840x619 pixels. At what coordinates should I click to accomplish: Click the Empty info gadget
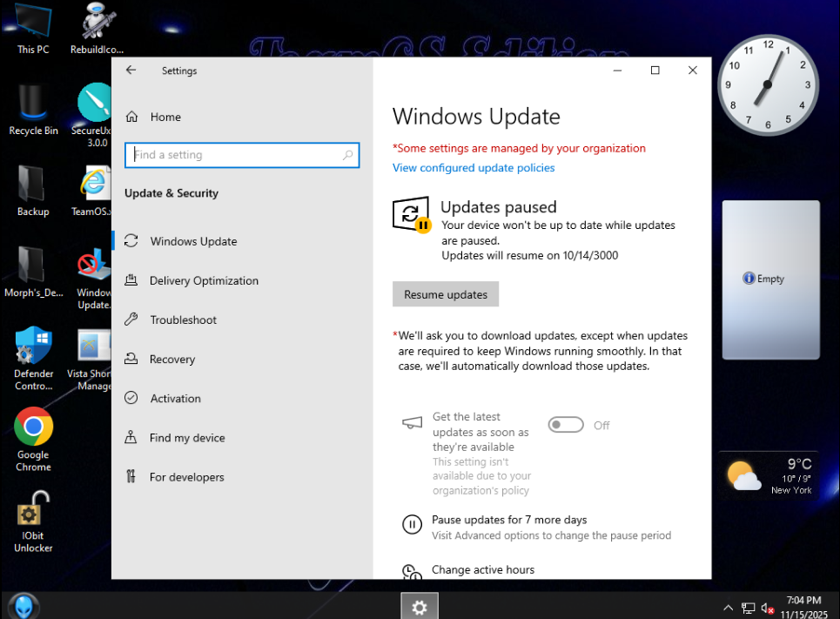click(x=770, y=279)
